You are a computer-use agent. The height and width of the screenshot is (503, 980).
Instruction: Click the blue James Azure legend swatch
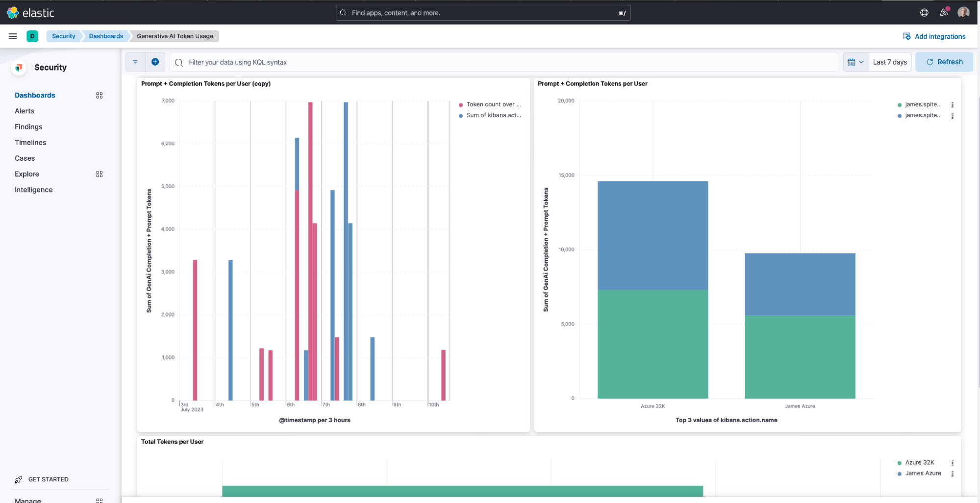click(x=900, y=474)
